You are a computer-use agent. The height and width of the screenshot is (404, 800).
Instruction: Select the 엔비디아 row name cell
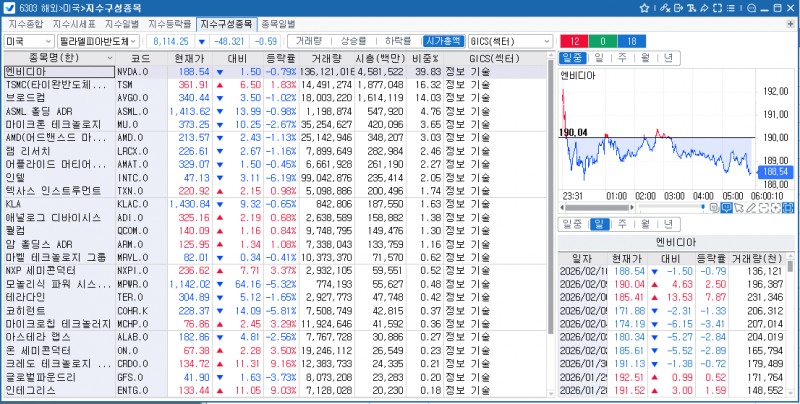[59, 71]
